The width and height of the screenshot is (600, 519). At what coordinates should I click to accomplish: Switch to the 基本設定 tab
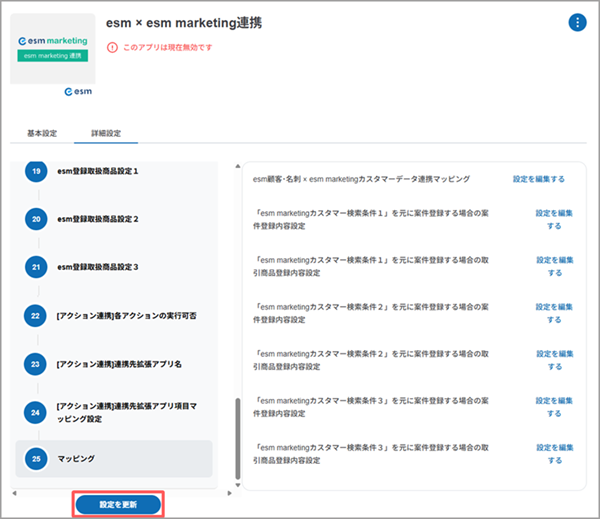[42, 133]
